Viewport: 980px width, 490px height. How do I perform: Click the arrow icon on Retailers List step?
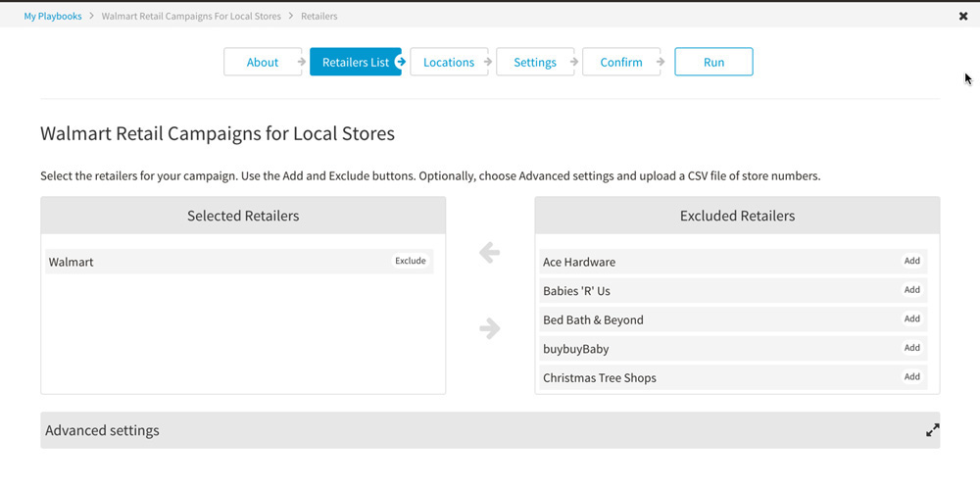(x=401, y=62)
